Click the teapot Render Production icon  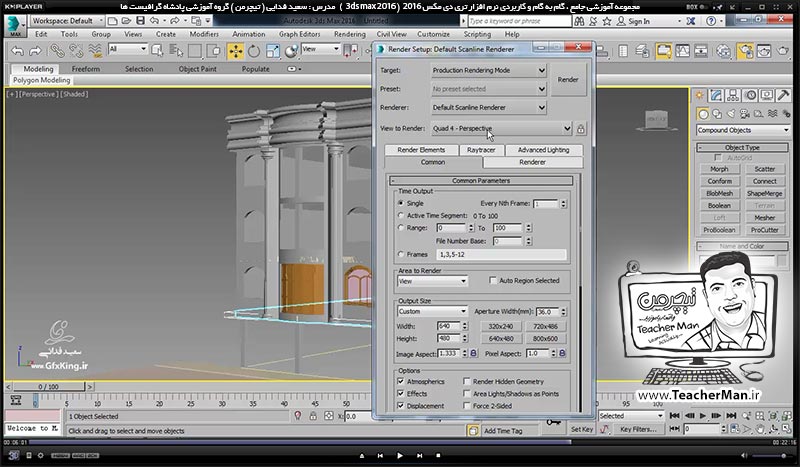[783, 51]
